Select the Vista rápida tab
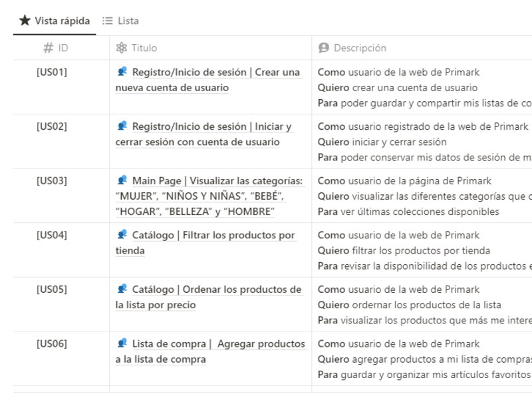This screenshot has height=400, width=532. pyautogui.click(x=55, y=21)
